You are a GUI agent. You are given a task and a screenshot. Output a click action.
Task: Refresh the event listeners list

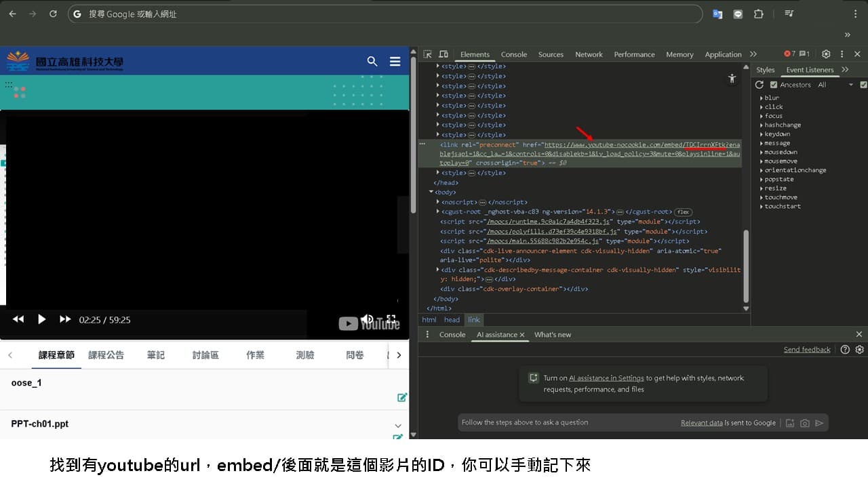click(759, 85)
